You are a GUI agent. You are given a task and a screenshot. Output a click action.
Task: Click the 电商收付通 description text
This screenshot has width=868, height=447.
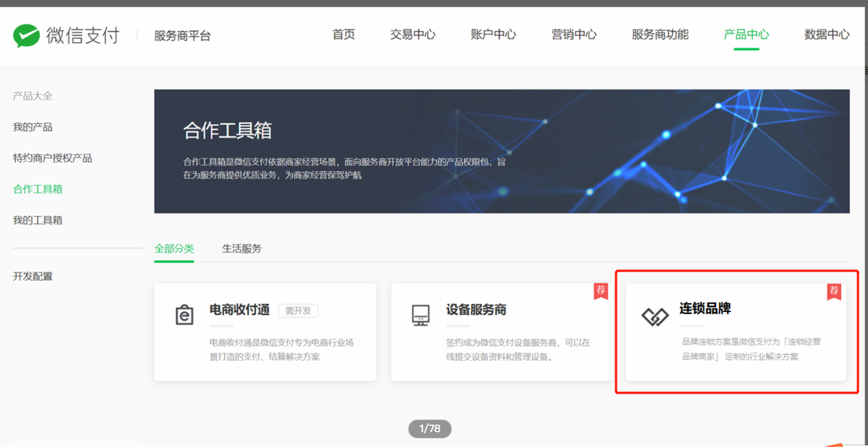(x=281, y=350)
